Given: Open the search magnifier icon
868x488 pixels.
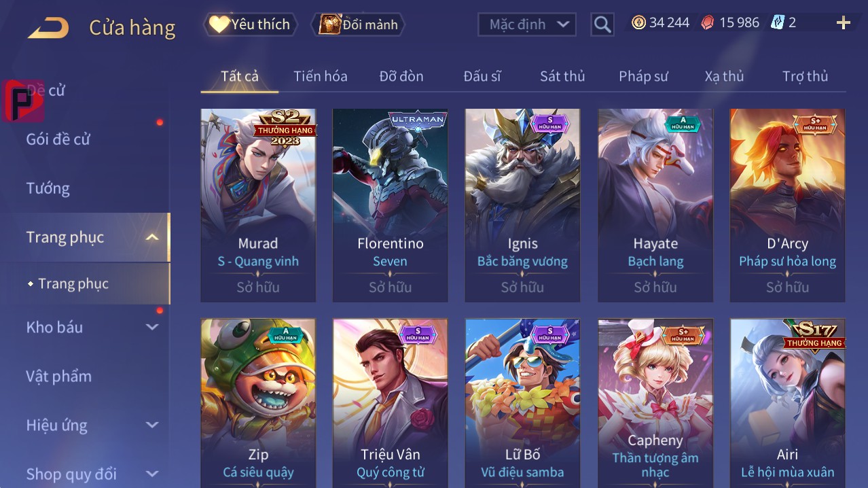Looking at the screenshot, I should pyautogui.click(x=602, y=24).
